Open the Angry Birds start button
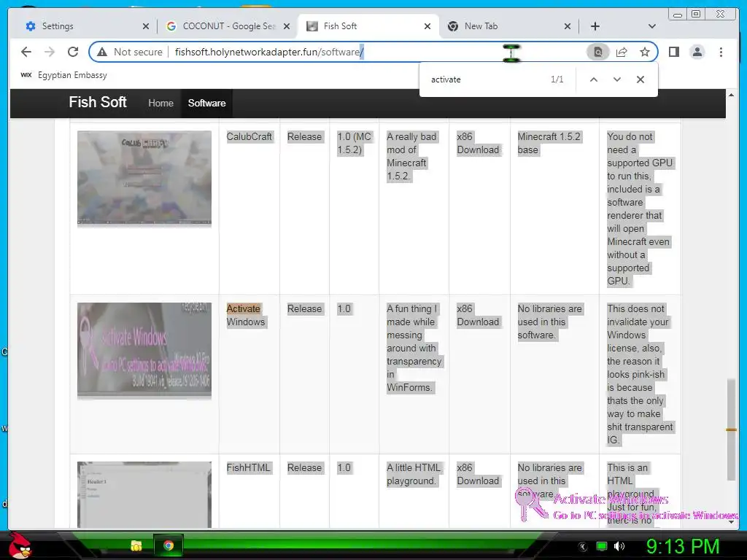This screenshot has width=747, height=560. (x=18, y=545)
